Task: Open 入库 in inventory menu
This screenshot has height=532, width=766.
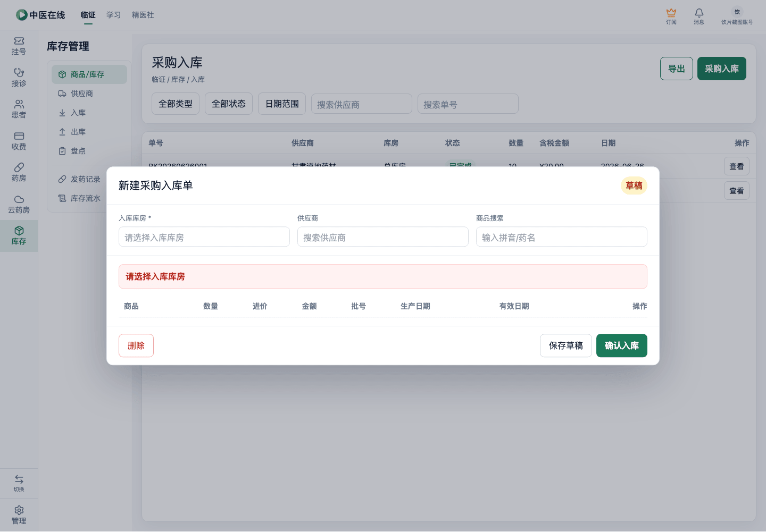Action: click(x=89, y=113)
